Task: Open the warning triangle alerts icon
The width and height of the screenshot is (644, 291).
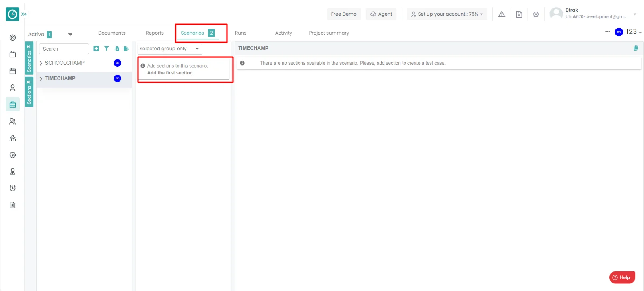Action: coord(502,14)
